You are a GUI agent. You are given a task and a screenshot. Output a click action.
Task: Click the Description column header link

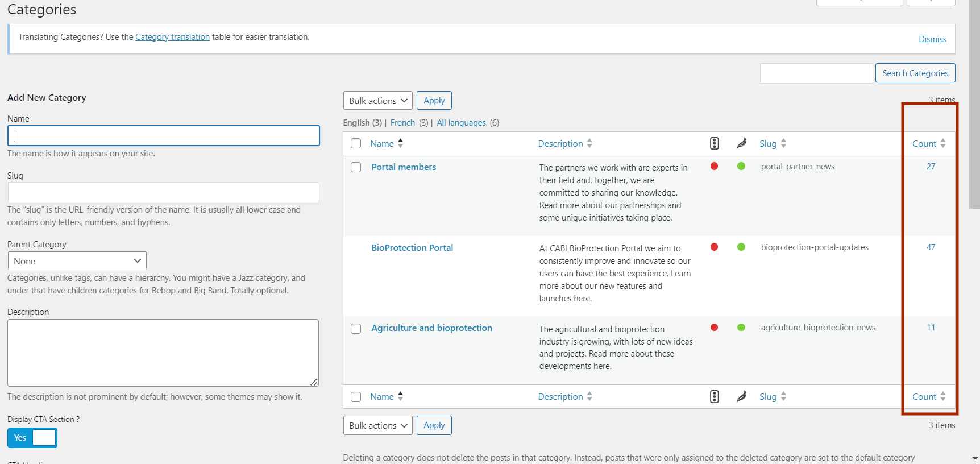point(560,144)
